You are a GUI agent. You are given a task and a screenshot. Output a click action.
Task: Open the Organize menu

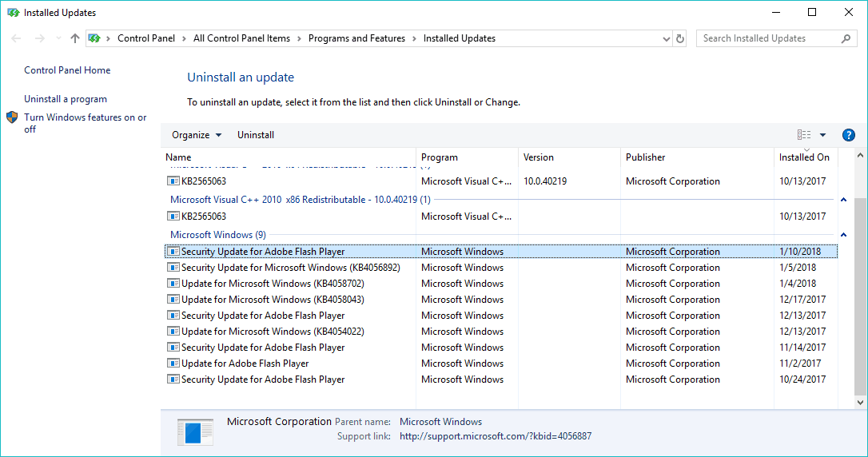click(197, 135)
